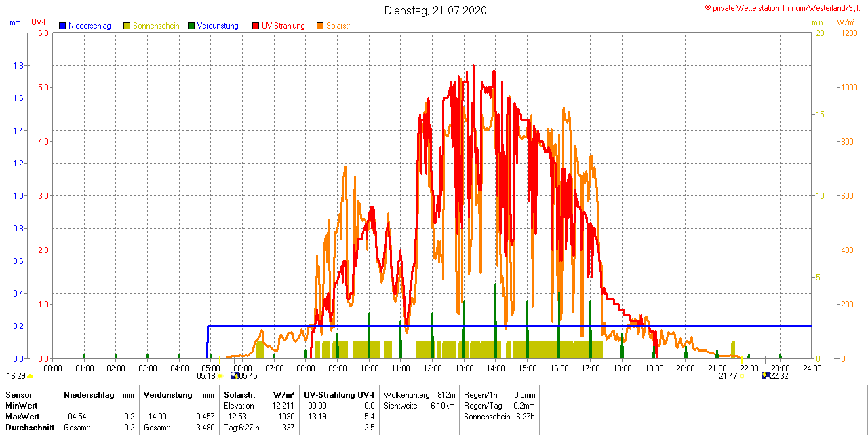Click the Durchschnitt row label
This screenshot has width=868, height=435.
click(30, 428)
